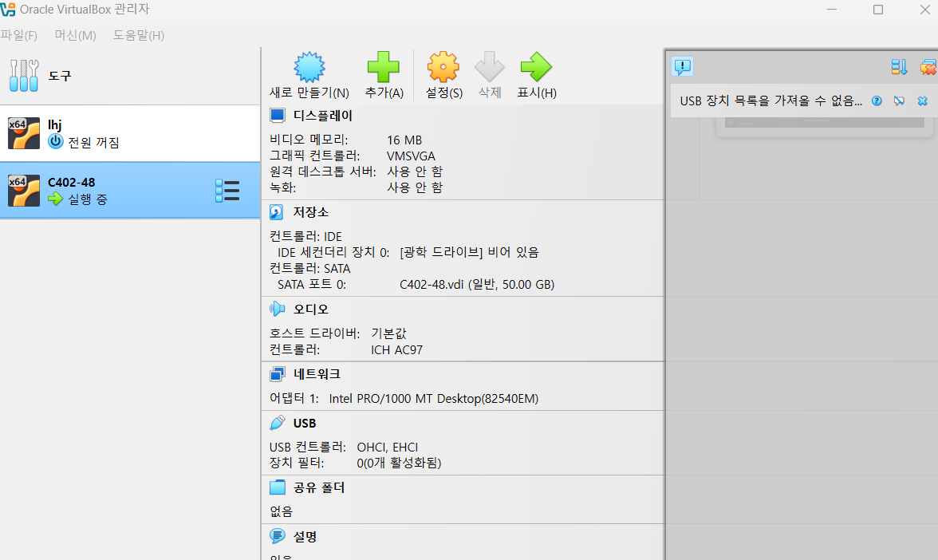Click the 전원 꺼짐 status of lhj
Screen dimensions: 938x560
click(x=93, y=142)
